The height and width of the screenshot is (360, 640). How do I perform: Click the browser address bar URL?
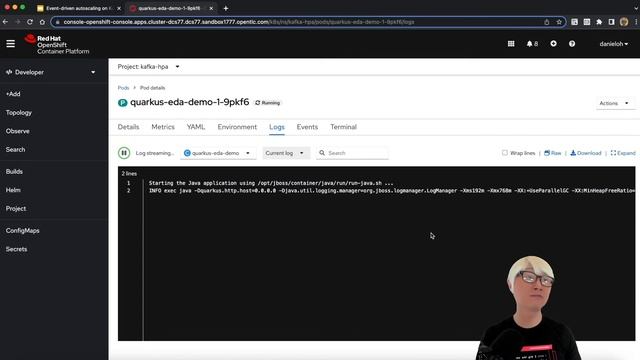coord(239,22)
